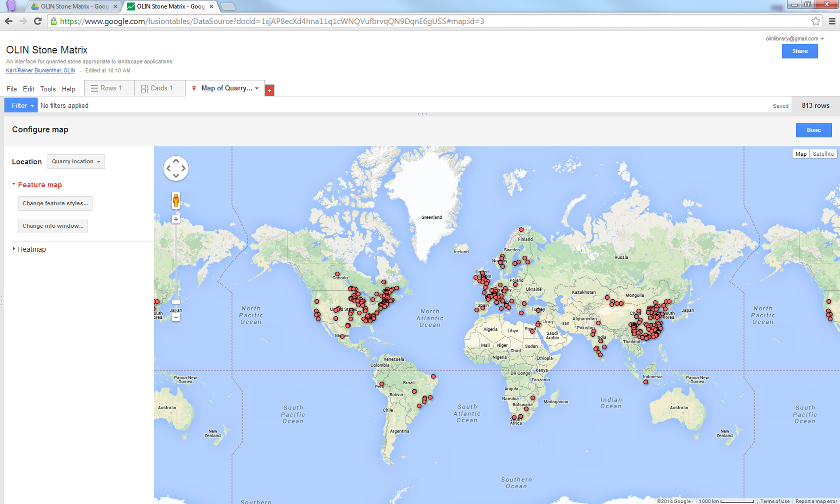Zoom out with the map minus button
Screen dimensions: 840x504
coord(176,318)
